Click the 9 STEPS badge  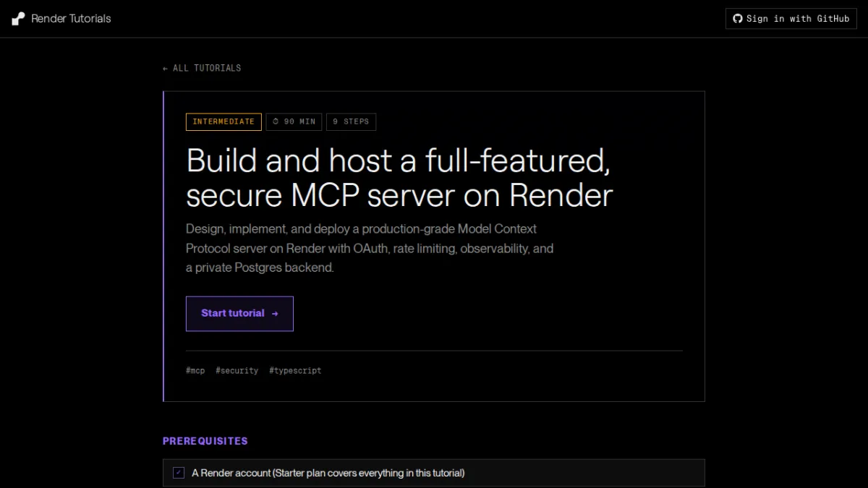351,121
